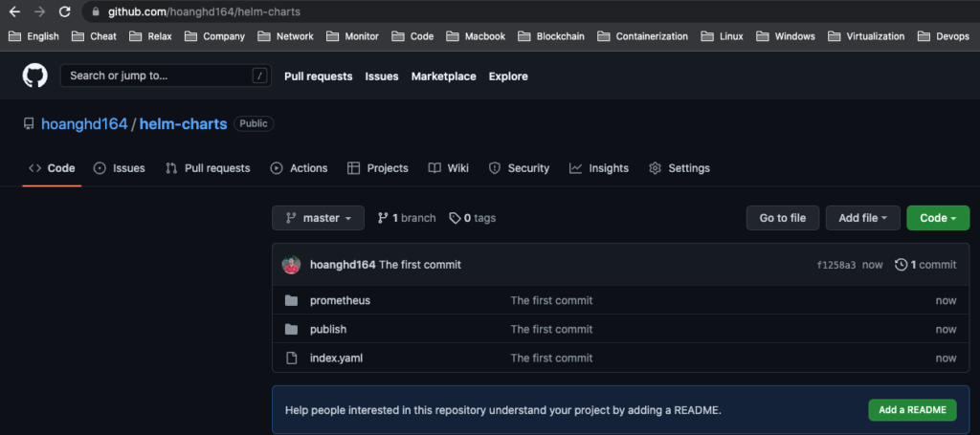Click the Add a README button
The width and height of the screenshot is (980, 435).
(912, 410)
